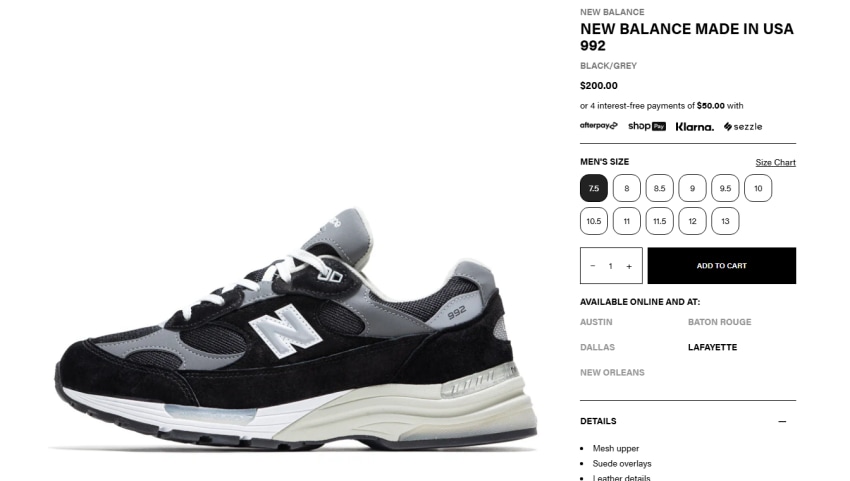Image resolution: width=850 pixels, height=481 pixels.
Task: Click the Afterpay payment logo
Action: [x=598, y=126]
